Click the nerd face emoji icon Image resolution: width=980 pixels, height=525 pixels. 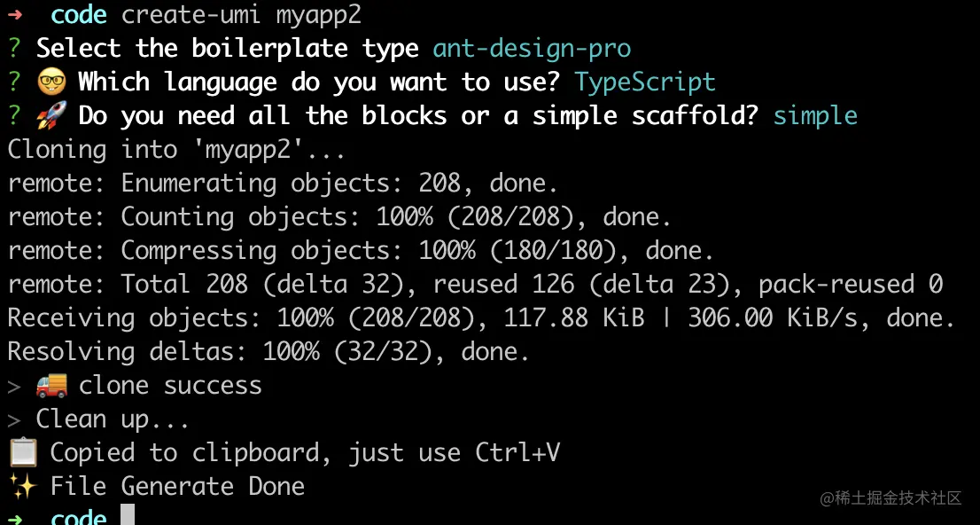coord(52,82)
